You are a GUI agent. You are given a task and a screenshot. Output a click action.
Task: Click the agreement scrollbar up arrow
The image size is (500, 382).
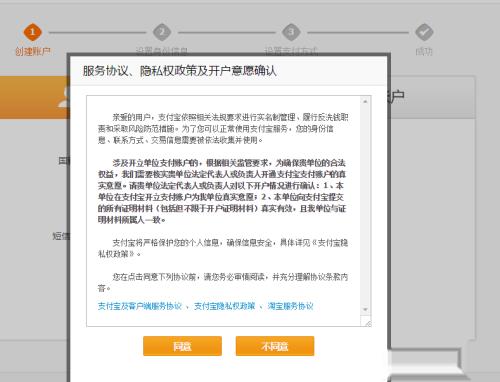365,101
